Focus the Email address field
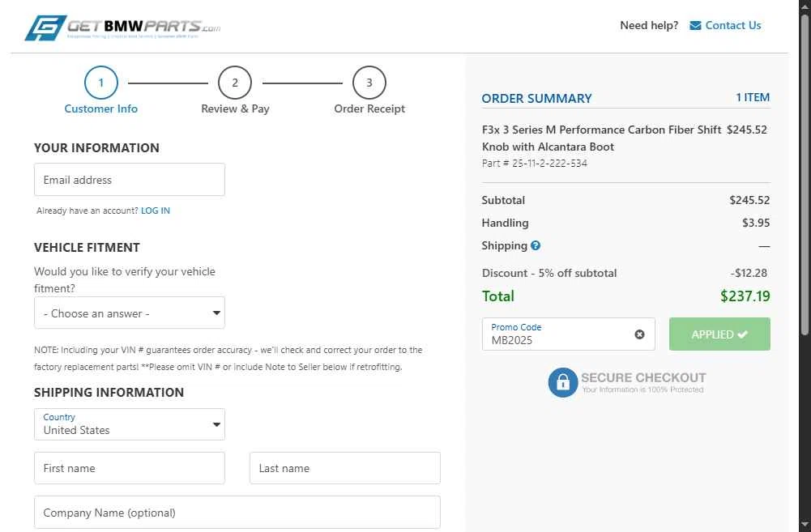 (x=130, y=180)
